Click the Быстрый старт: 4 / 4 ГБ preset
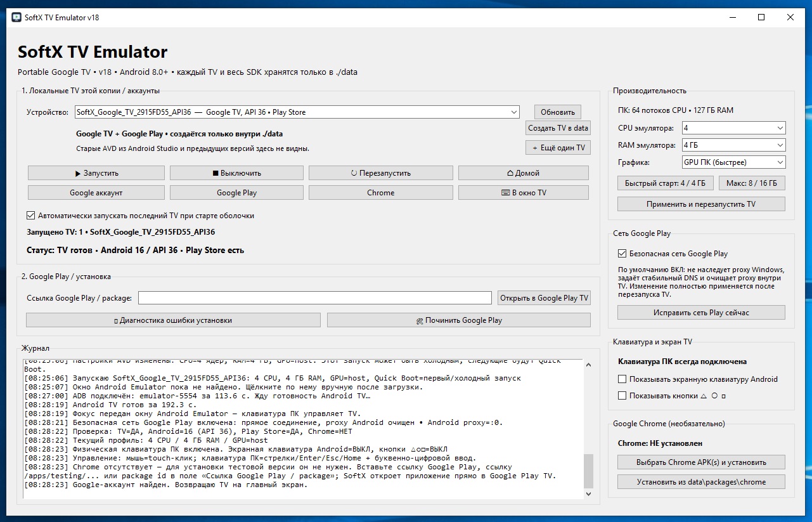Viewport: 812px width, 522px height. point(666,183)
